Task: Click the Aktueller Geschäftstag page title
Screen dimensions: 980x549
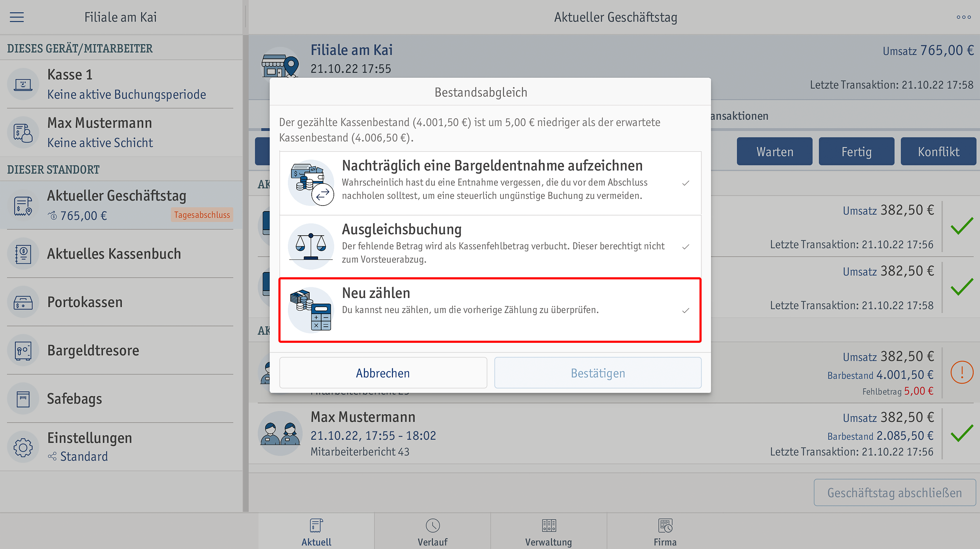Action: (616, 17)
